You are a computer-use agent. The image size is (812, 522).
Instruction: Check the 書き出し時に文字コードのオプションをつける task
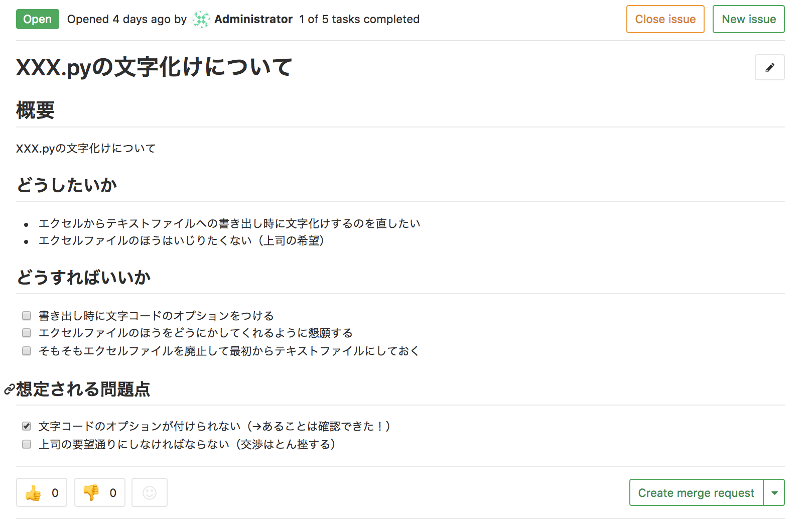pos(27,316)
